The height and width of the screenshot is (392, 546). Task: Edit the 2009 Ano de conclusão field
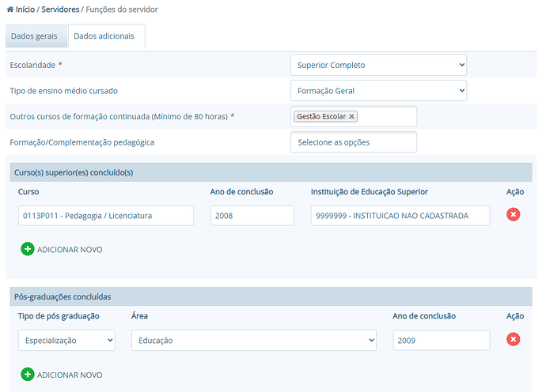pos(442,341)
